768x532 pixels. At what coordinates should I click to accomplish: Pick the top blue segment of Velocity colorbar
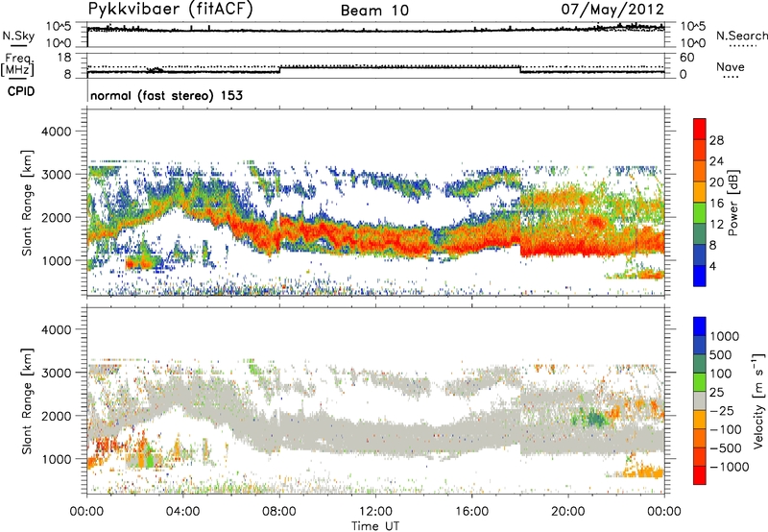(x=700, y=326)
